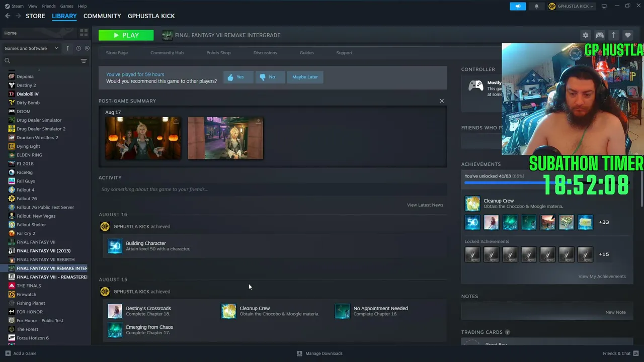
Task: Click the library search magnifier icon
Action: click(x=8, y=61)
